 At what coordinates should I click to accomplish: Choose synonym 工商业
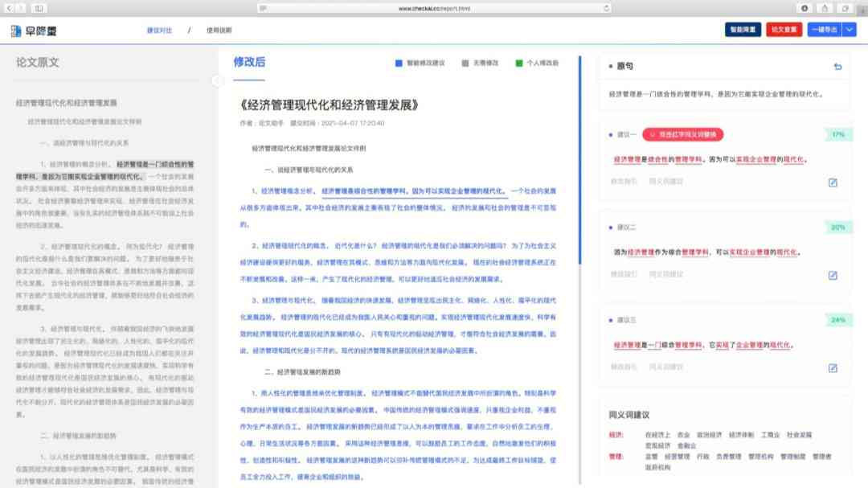pos(770,435)
